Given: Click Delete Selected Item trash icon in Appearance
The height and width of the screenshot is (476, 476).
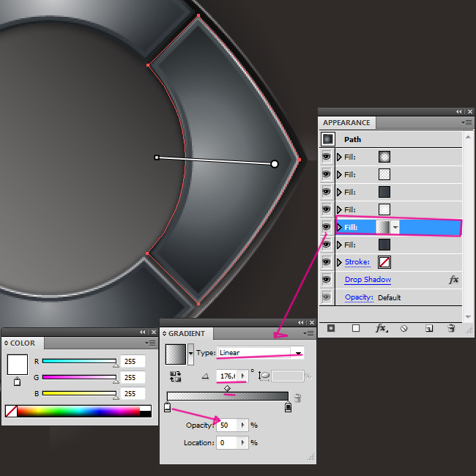Looking at the screenshot, I should [x=451, y=329].
